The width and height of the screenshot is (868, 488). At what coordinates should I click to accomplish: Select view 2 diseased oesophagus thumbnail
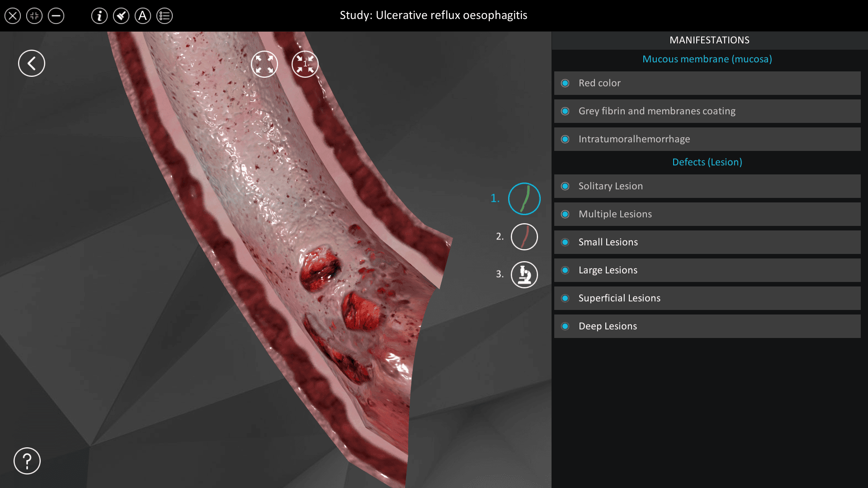(x=524, y=237)
